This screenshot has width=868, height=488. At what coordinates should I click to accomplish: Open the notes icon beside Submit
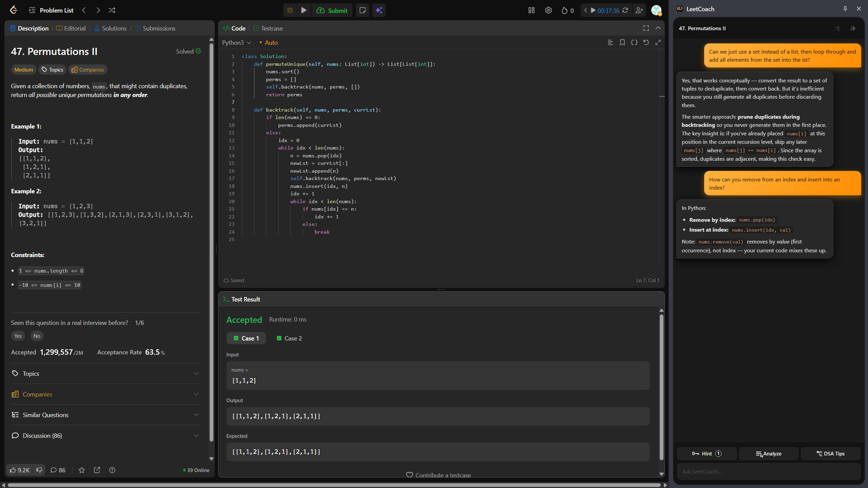(362, 11)
